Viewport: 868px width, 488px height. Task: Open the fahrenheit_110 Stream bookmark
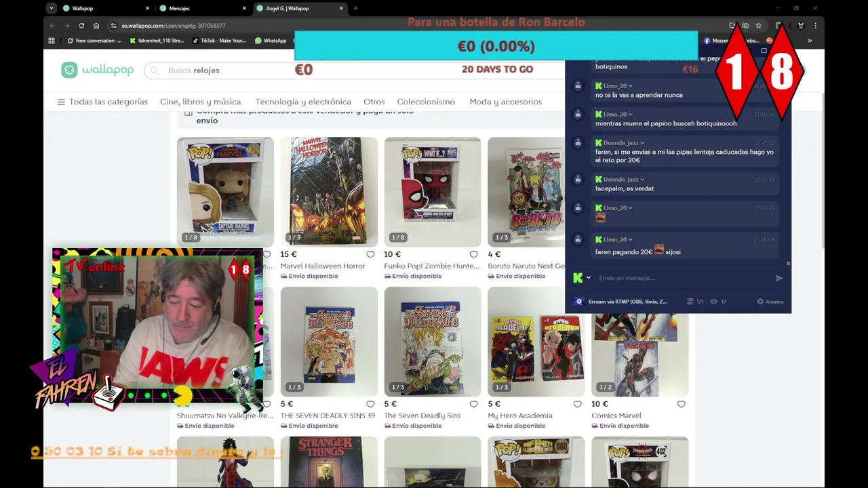click(156, 41)
